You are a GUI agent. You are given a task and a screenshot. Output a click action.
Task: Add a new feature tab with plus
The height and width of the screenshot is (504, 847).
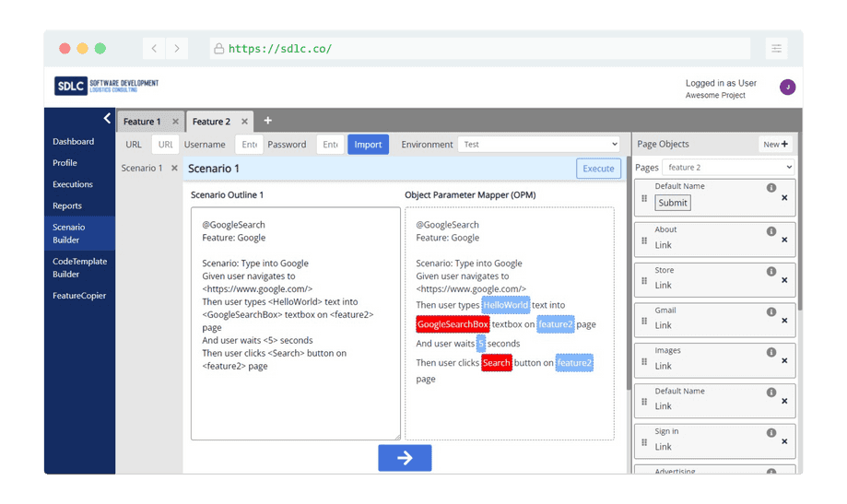(x=268, y=121)
